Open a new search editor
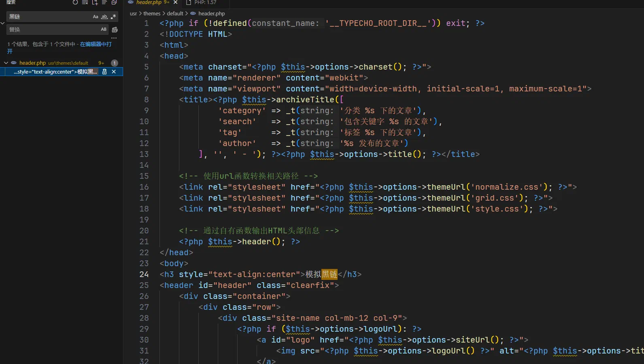The image size is (644, 364). point(95,2)
